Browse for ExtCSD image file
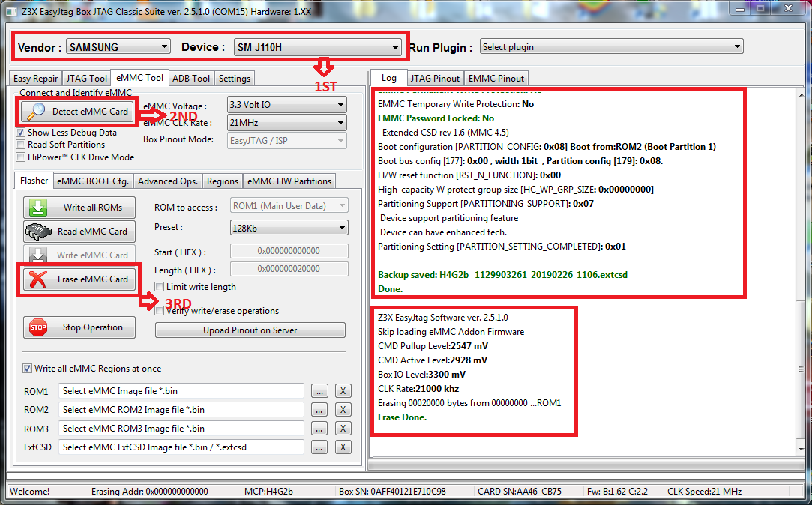The width and height of the screenshot is (812, 505). pos(319,447)
